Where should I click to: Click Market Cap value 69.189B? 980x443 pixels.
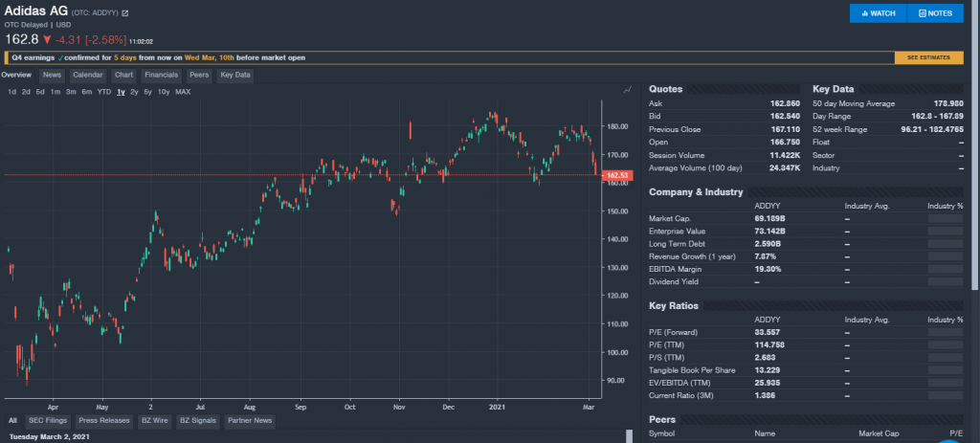(770, 219)
